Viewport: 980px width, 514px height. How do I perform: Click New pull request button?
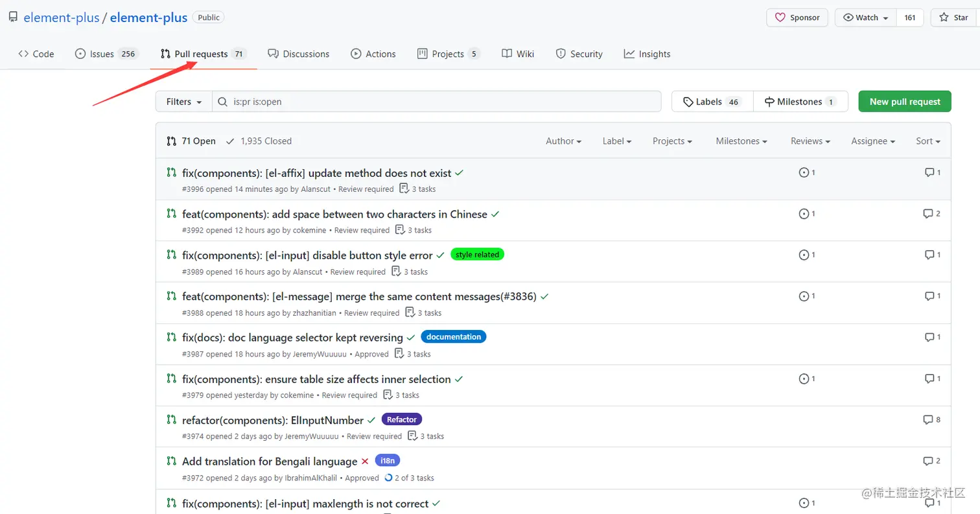905,102
